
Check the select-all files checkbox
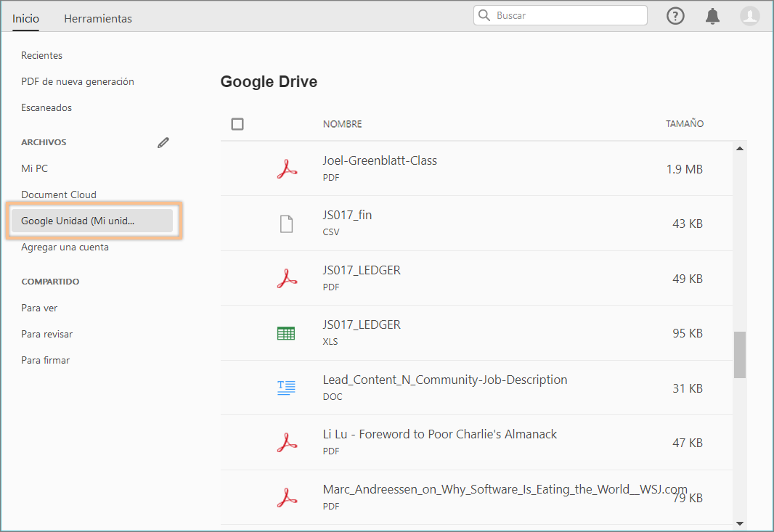[237, 123]
